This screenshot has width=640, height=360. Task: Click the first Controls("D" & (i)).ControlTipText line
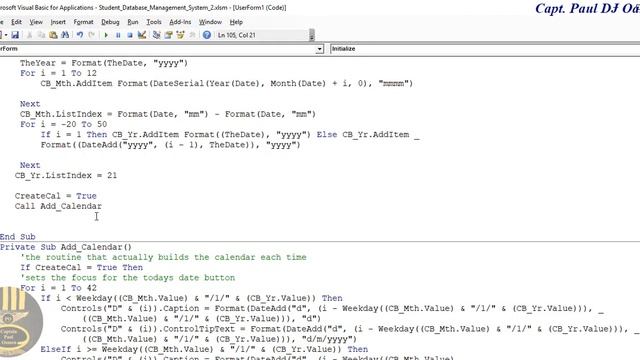point(350,329)
